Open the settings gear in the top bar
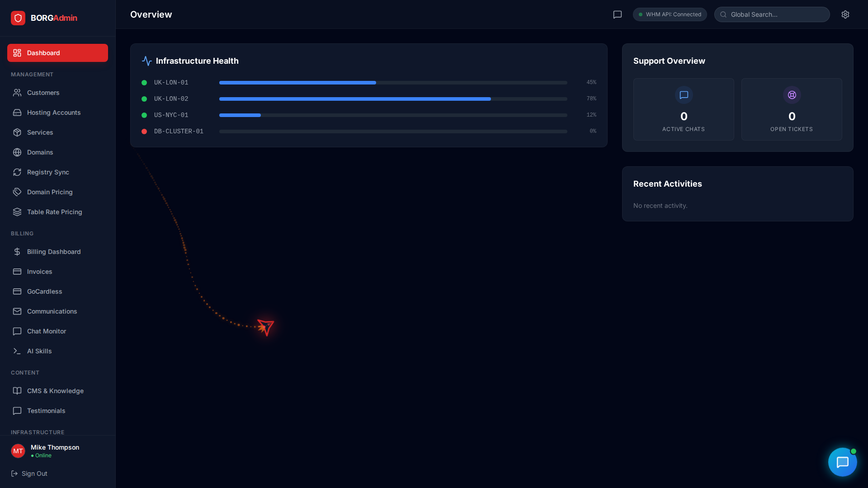Screen dimensions: 868x488 pyautogui.click(x=846, y=14)
